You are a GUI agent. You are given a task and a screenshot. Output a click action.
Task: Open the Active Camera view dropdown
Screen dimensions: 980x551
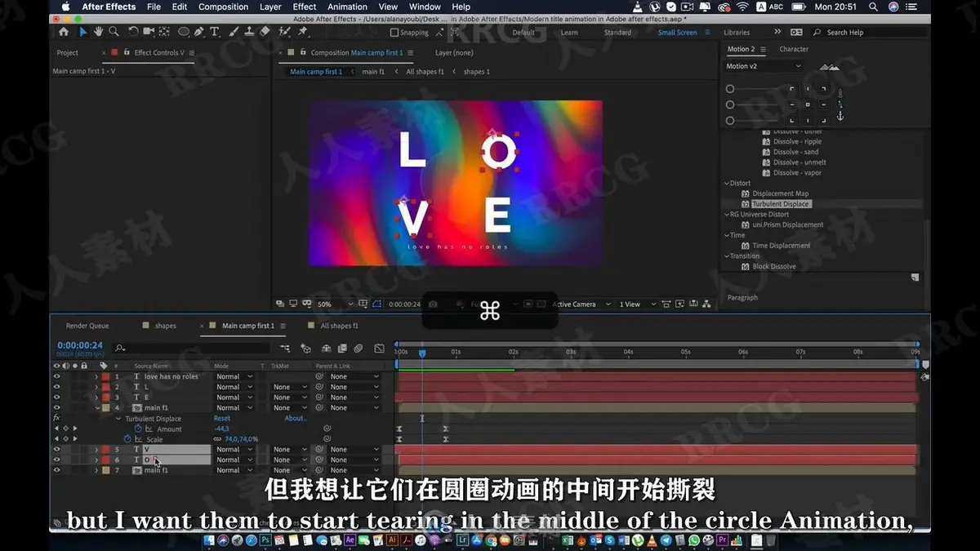(581, 304)
